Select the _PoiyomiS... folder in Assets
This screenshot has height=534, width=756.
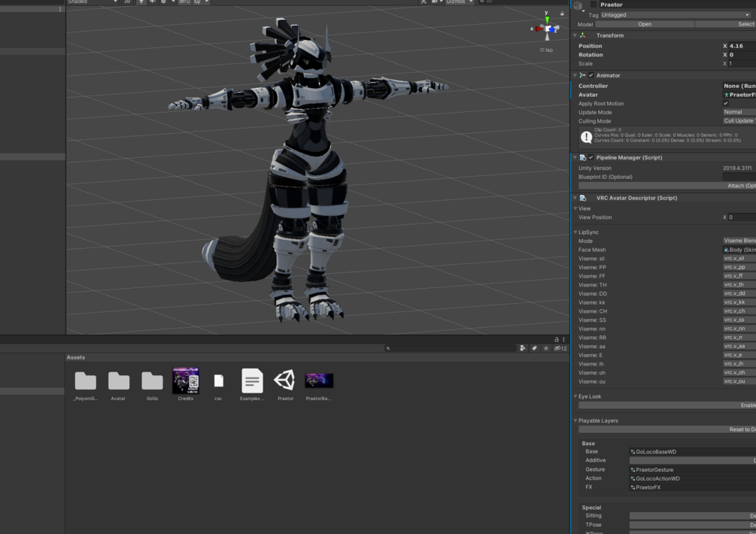pos(85,385)
